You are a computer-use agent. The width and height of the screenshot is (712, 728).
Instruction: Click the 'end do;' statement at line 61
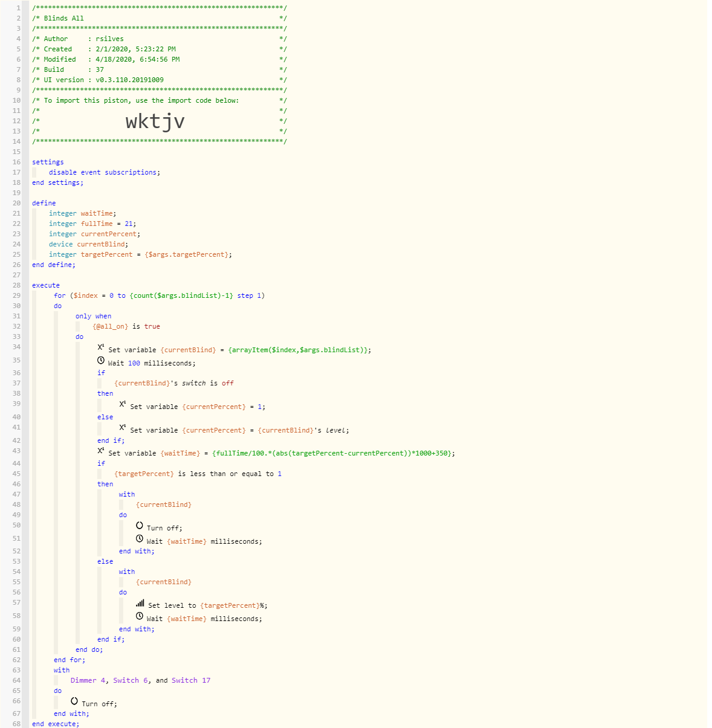[x=89, y=649]
